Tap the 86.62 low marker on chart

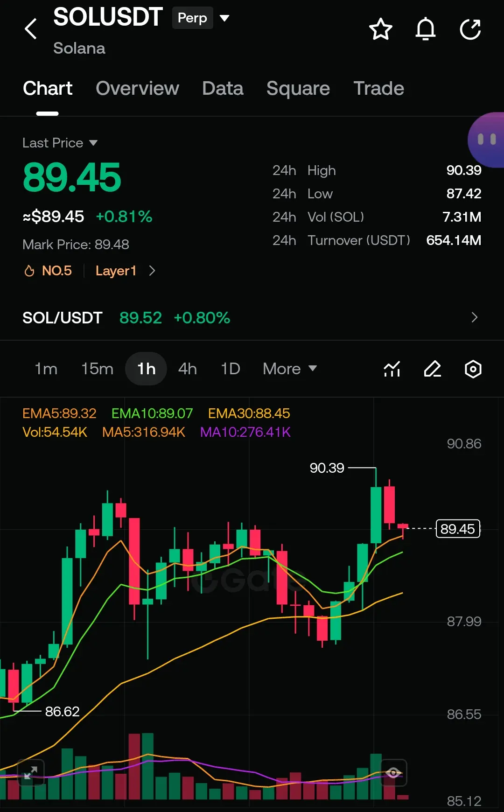[x=62, y=711]
